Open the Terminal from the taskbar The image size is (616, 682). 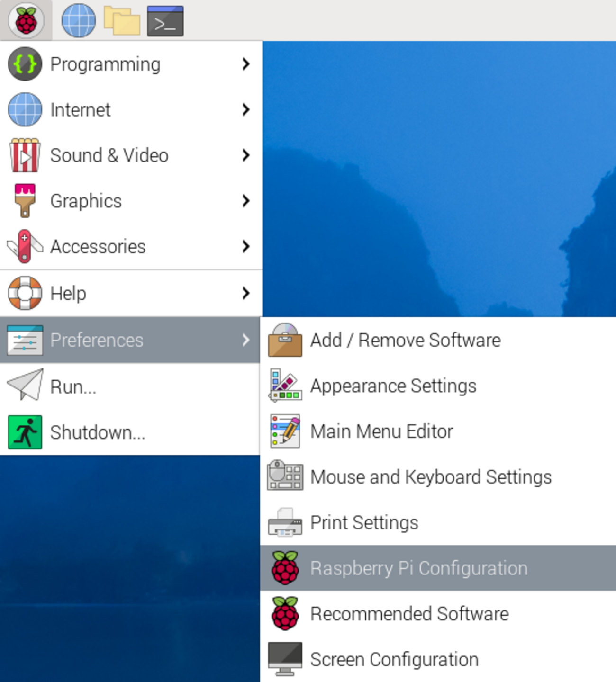pos(165,21)
